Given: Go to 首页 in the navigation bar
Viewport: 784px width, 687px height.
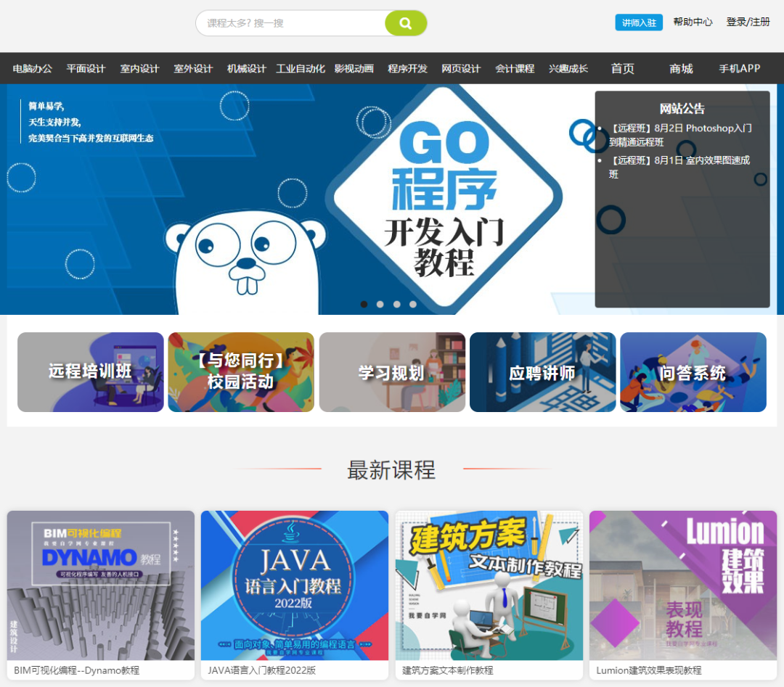Looking at the screenshot, I should (x=623, y=68).
